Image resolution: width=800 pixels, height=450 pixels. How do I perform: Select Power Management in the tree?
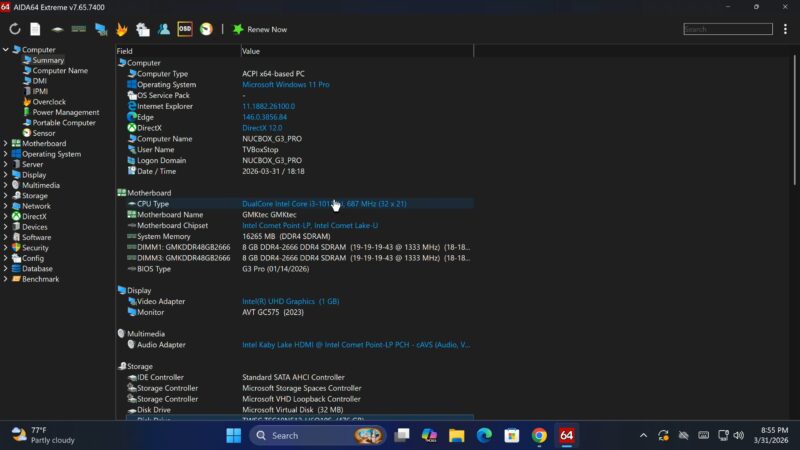pos(65,112)
